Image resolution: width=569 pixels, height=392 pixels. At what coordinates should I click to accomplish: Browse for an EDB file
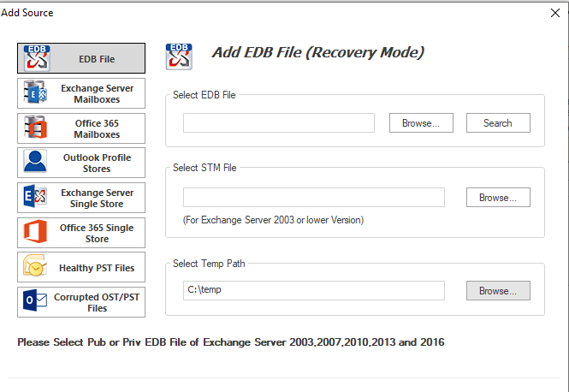[421, 123]
